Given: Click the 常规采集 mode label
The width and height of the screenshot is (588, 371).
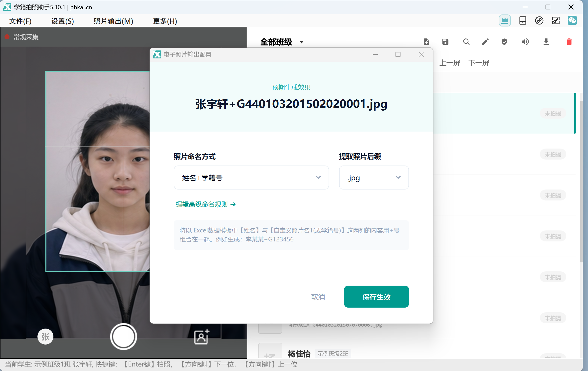Looking at the screenshot, I should (x=26, y=37).
